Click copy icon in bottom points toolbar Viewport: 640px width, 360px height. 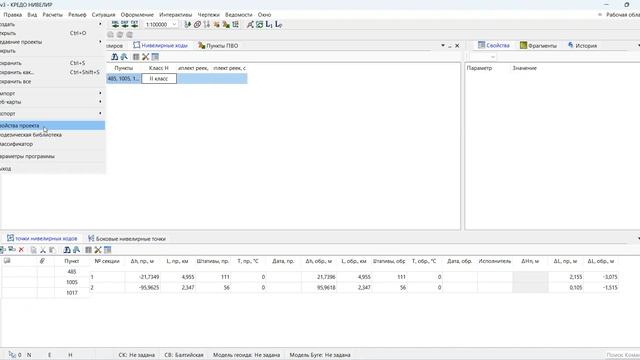tap(33, 250)
